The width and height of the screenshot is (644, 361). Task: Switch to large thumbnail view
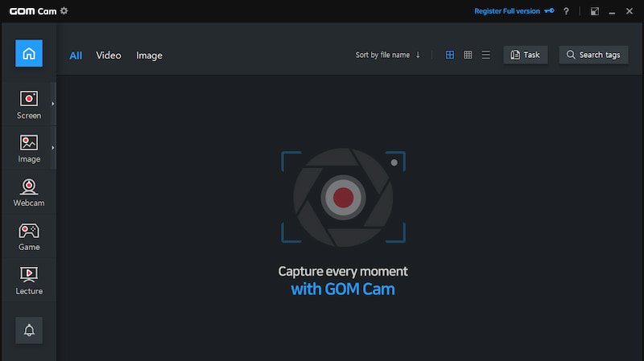click(x=450, y=55)
